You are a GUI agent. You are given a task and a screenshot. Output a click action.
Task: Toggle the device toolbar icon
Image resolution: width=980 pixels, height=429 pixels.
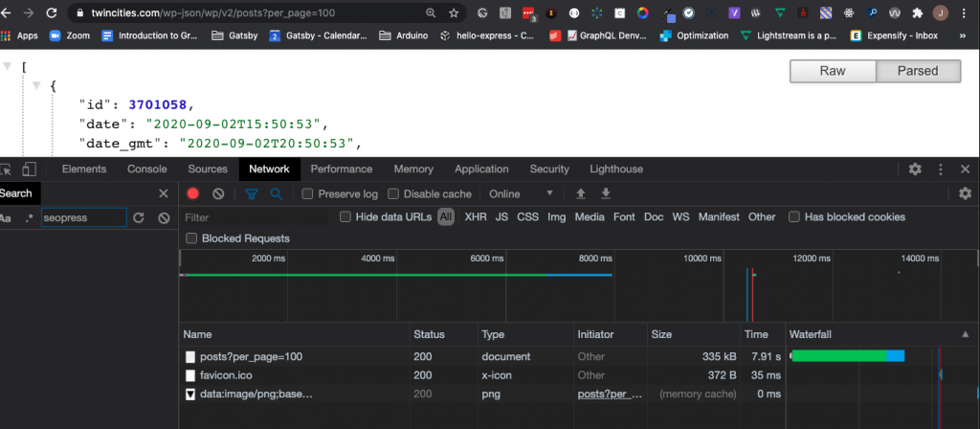click(x=30, y=169)
